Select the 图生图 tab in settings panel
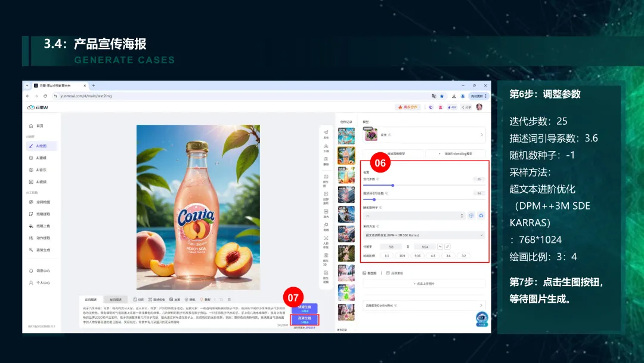The image size is (644, 363). pos(370,273)
